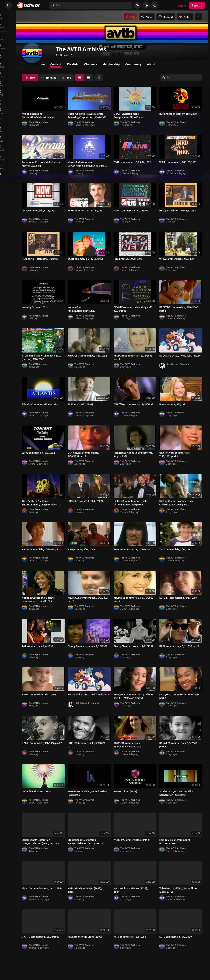Image resolution: width=210 pixels, height=980 pixels.
Task: Open the Home tab
Action: [x=40, y=64]
